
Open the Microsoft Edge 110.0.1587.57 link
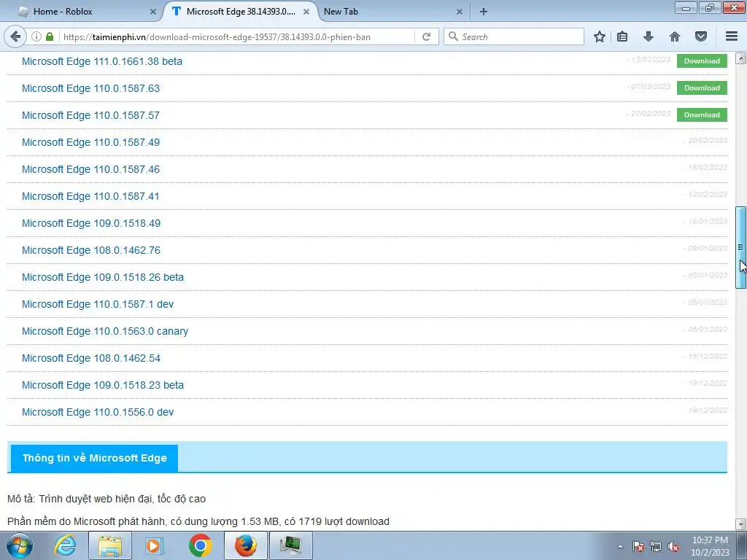tap(90, 115)
